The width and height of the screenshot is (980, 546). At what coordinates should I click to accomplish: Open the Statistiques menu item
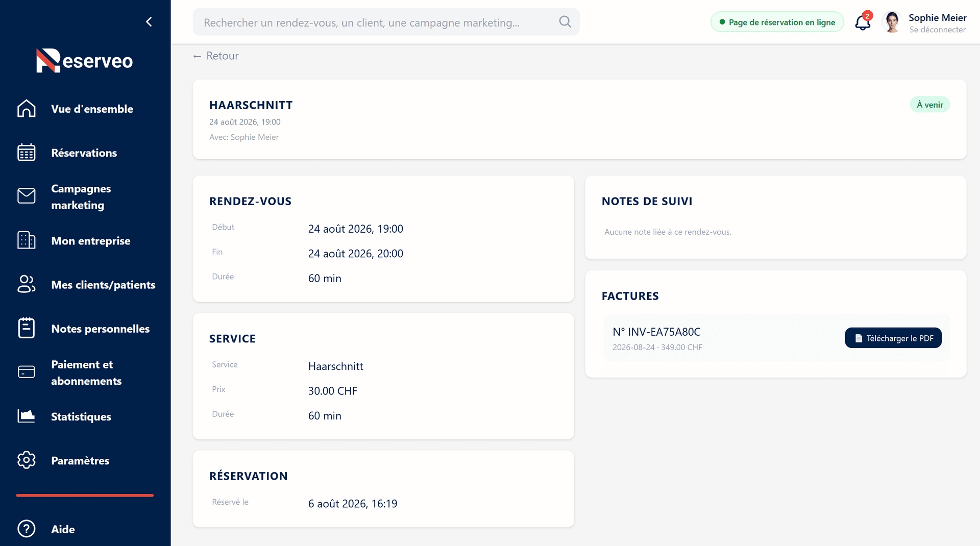pyautogui.click(x=81, y=416)
